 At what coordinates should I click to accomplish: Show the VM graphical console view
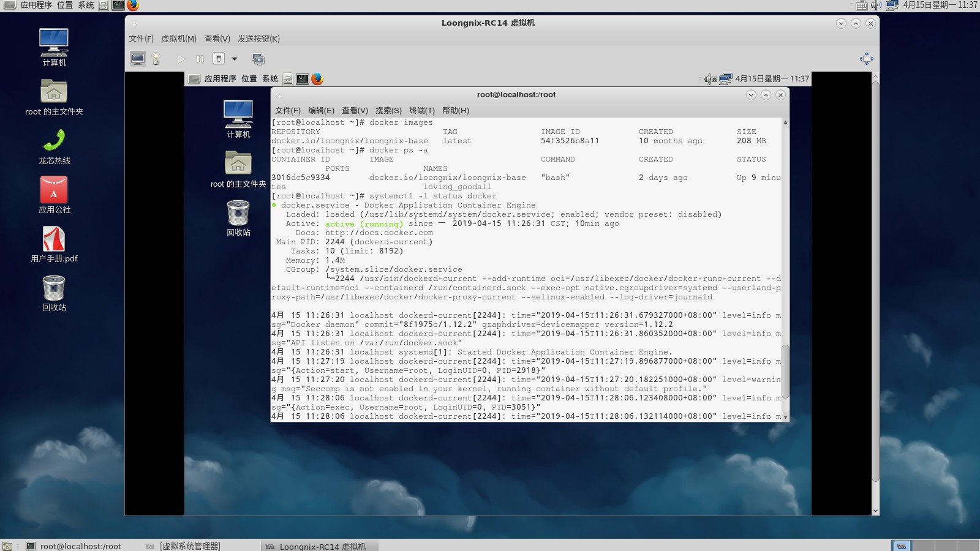(138, 59)
